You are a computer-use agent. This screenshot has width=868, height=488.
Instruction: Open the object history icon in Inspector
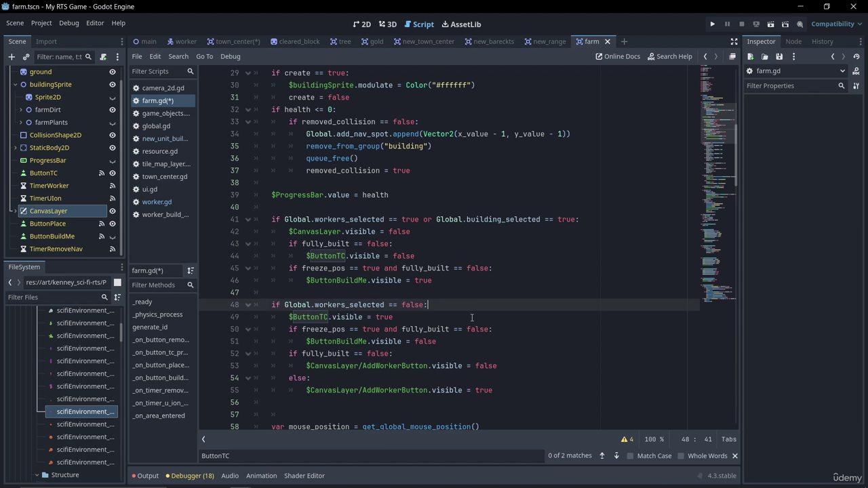click(856, 57)
